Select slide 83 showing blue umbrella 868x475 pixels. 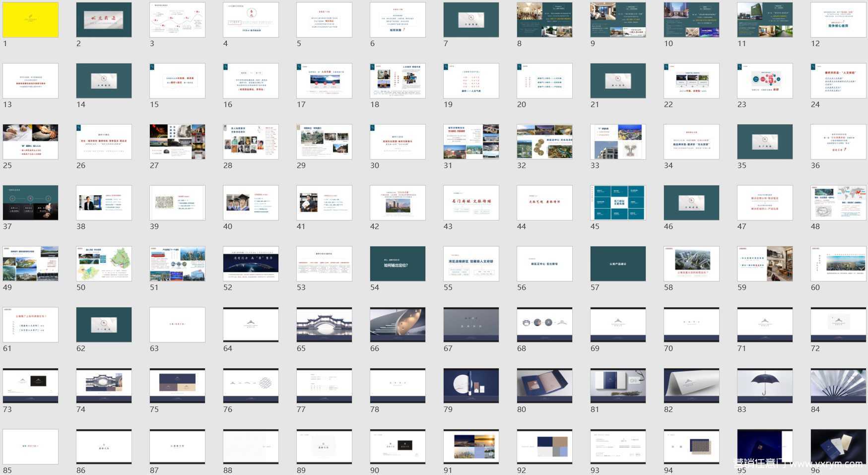pyautogui.click(x=765, y=386)
